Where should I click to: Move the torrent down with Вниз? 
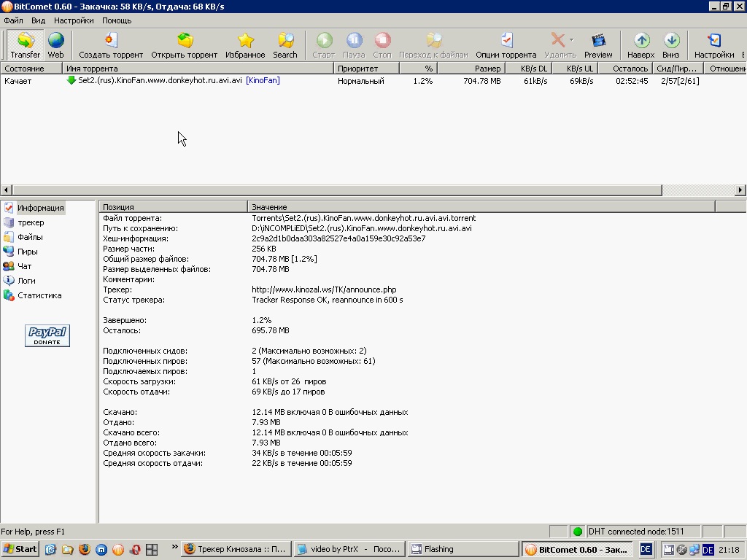pyautogui.click(x=671, y=45)
